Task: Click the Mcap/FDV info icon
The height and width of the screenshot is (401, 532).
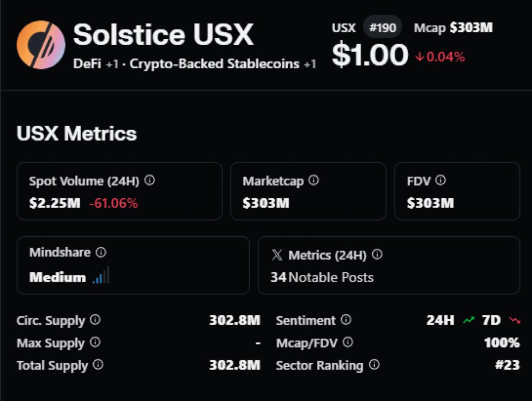Action: (x=348, y=342)
